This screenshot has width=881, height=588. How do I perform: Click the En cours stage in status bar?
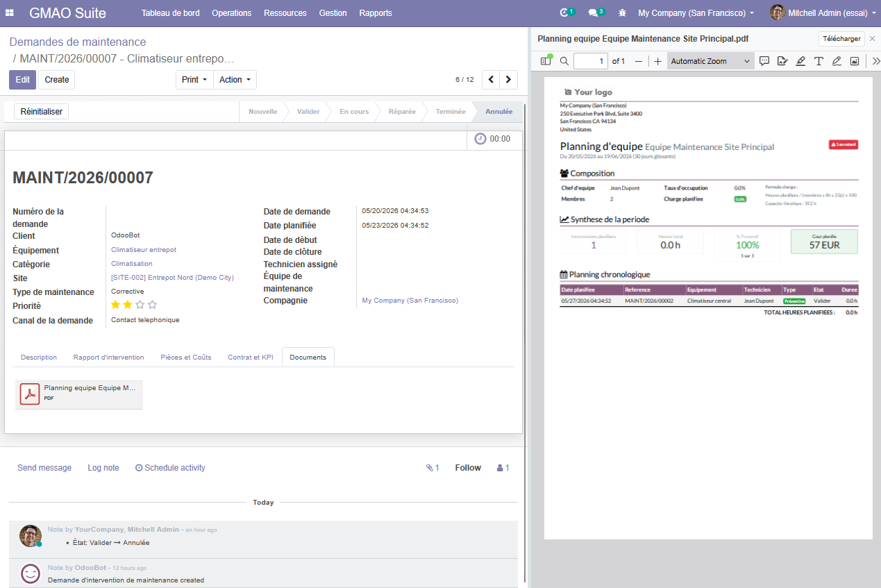click(354, 111)
